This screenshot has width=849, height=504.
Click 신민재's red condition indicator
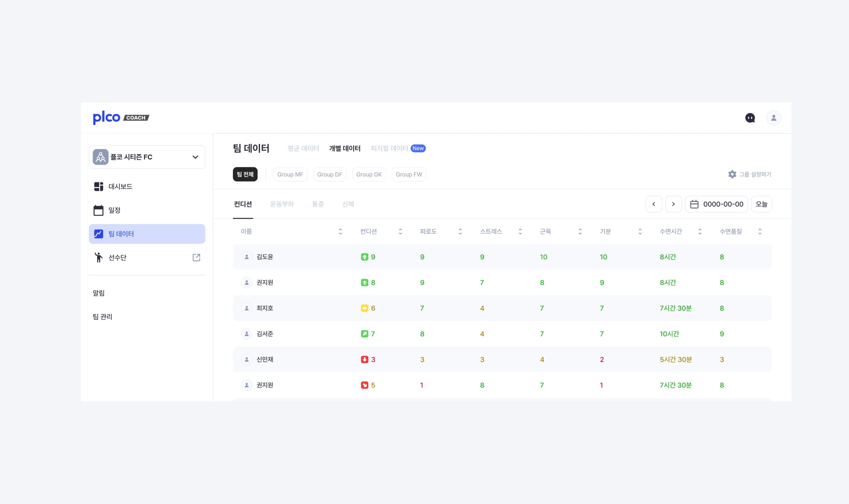point(364,360)
